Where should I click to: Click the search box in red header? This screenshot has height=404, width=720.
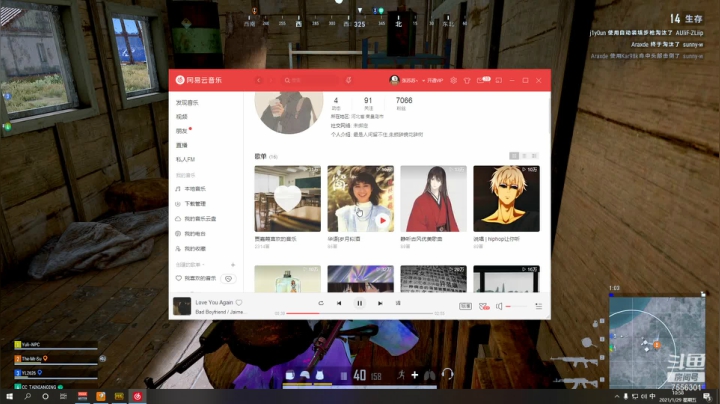[310, 80]
